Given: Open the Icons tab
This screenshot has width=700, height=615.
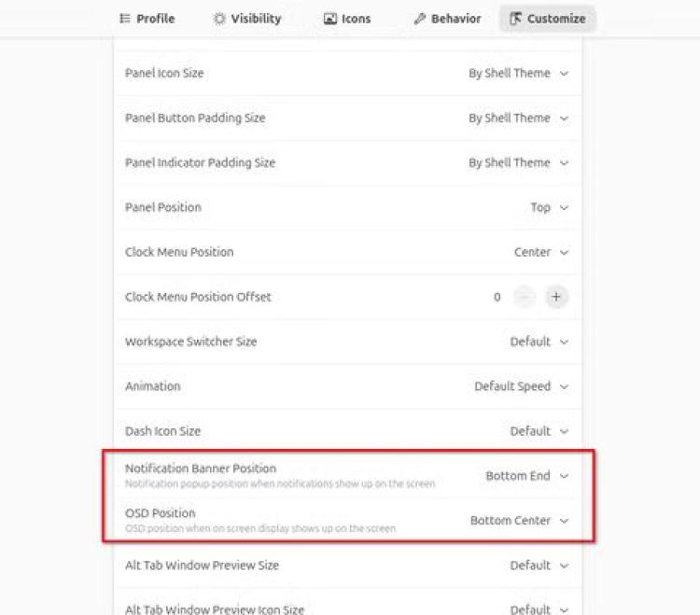Looking at the screenshot, I should pos(347,19).
